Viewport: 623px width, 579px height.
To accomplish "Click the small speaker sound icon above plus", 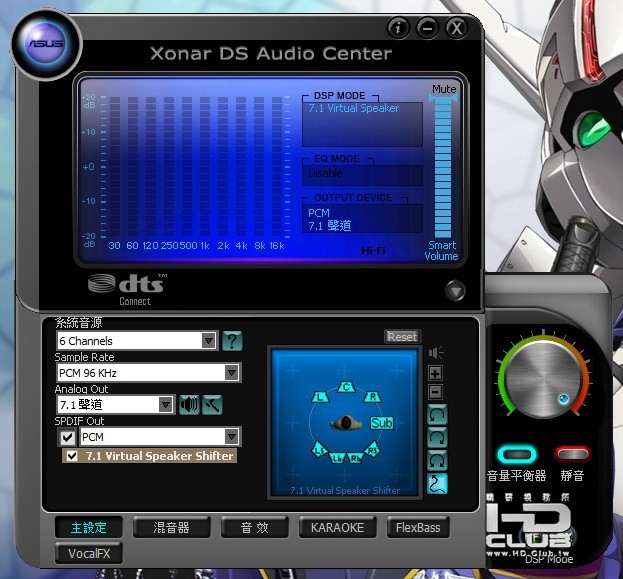I will (436, 352).
